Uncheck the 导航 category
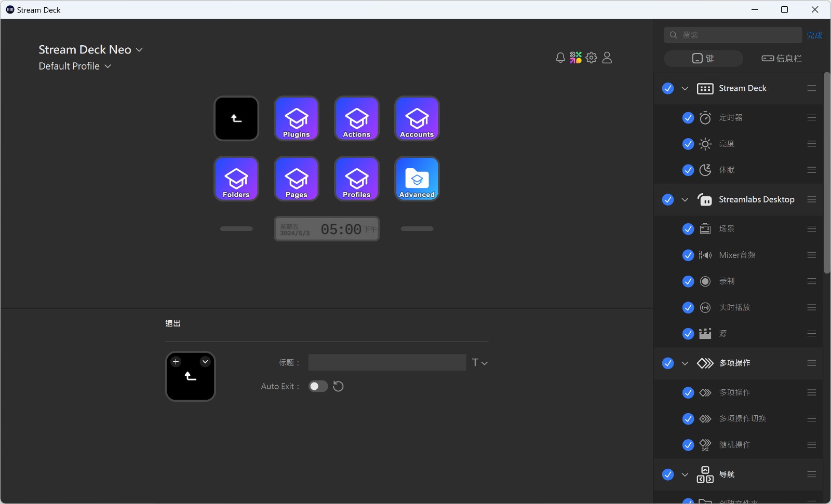Image resolution: width=831 pixels, height=504 pixels. 668,474
